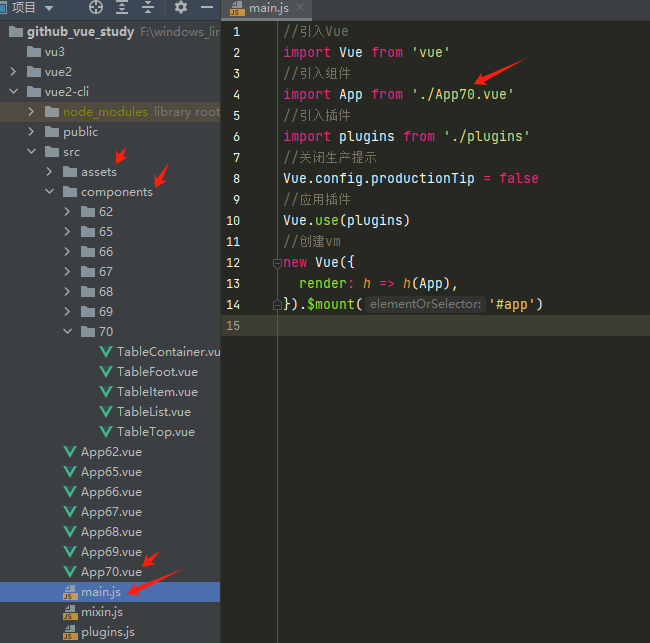650x643 pixels.
Task: Open App65.vue in the tree
Action: (111, 472)
